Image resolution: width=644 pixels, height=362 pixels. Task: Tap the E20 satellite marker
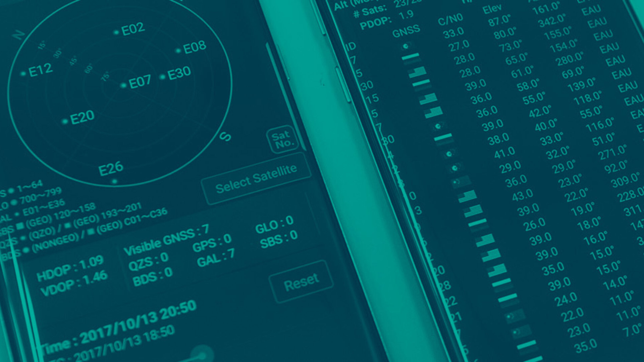point(65,121)
